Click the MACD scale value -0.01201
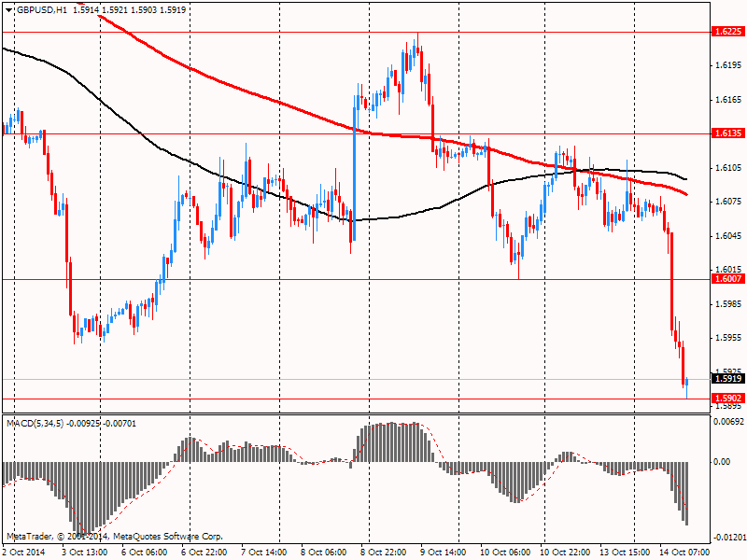This screenshot has width=747, height=560. click(729, 539)
